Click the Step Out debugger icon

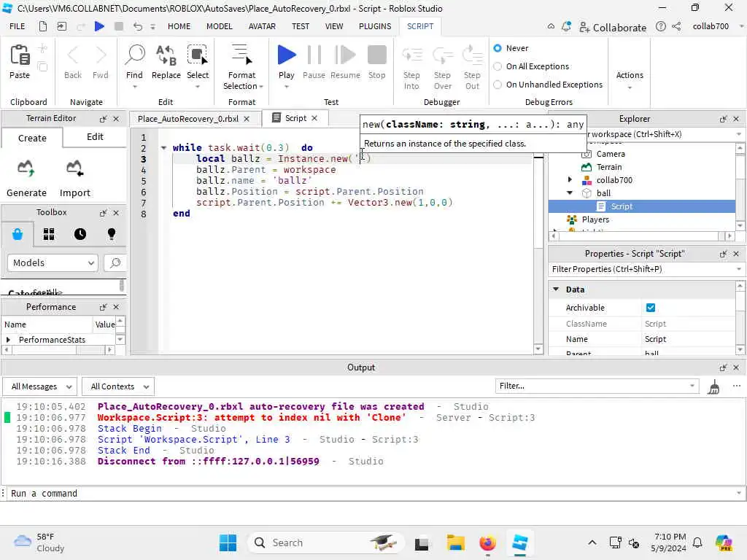click(472, 55)
